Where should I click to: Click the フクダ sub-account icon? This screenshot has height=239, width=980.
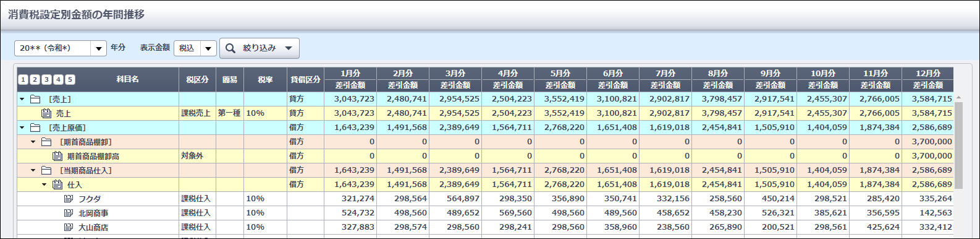point(69,199)
